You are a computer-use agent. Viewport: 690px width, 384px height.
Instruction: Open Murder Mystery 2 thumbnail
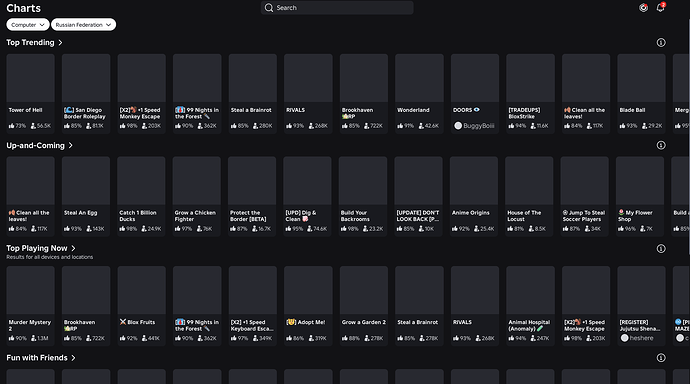point(30,290)
